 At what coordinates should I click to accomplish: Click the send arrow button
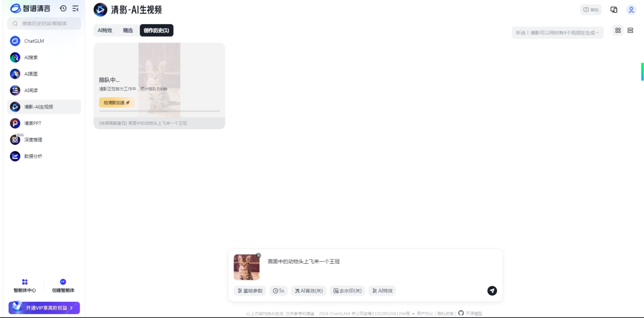pyautogui.click(x=492, y=291)
